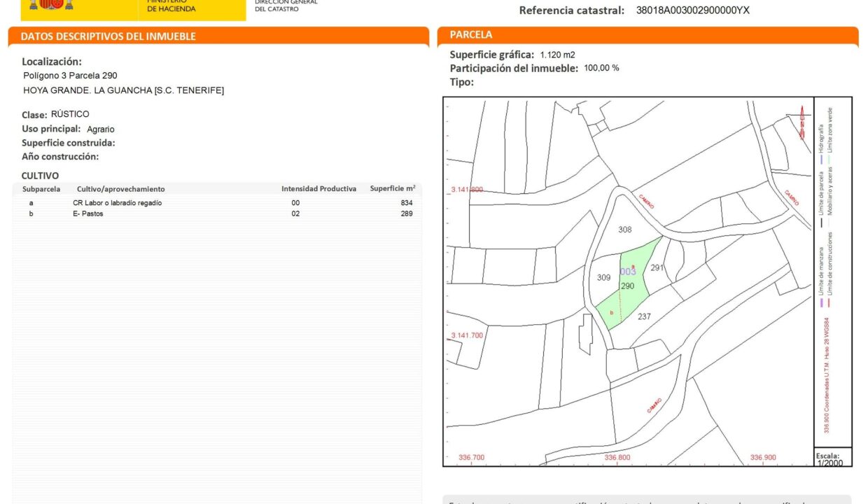Image resolution: width=868 pixels, height=504 pixels.
Task: Select 'HOYA GRANDE. LA GUANCHA' address line
Action: [123, 90]
